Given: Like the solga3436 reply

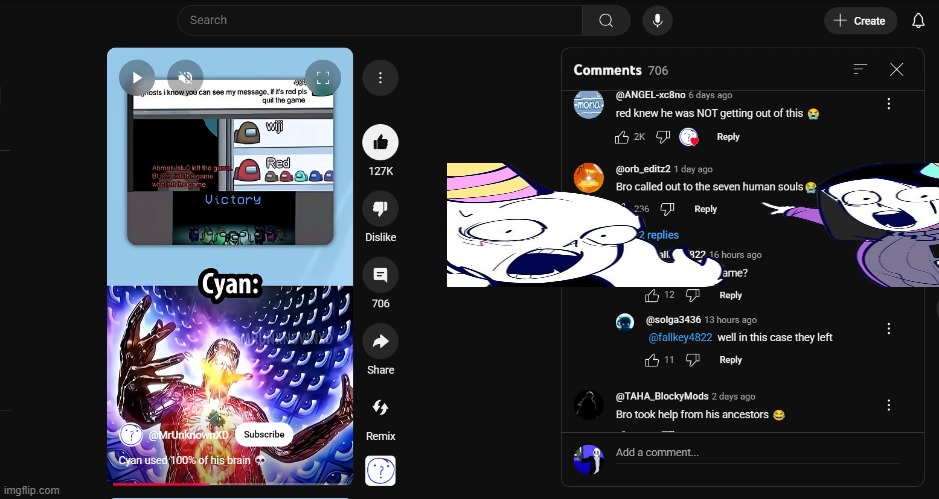Looking at the screenshot, I should (652, 360).
